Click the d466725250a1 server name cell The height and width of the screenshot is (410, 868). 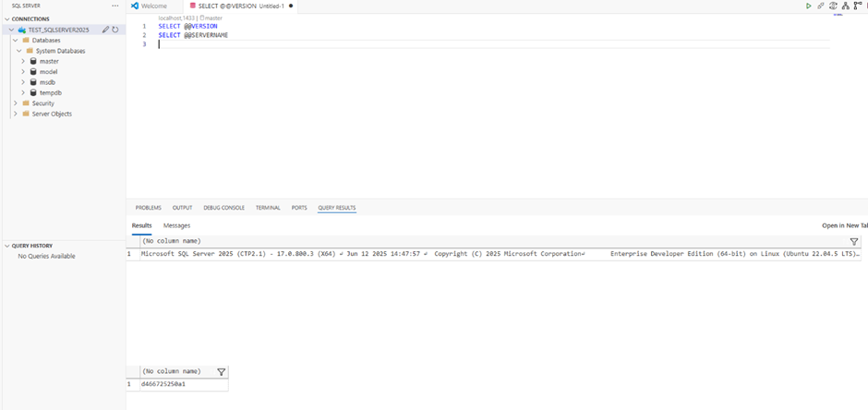click(x=163, y=383)
